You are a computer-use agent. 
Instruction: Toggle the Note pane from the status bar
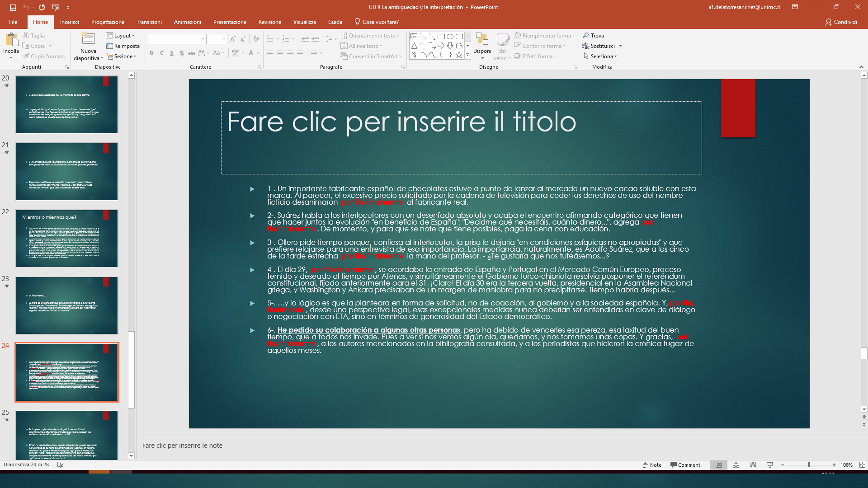click(x=652, y=465)
